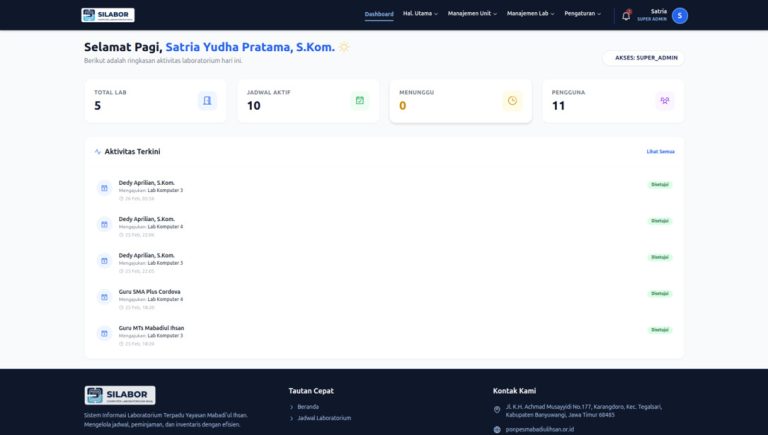
Task: Select the Dashboard nav tab
Action: point(379,14)
